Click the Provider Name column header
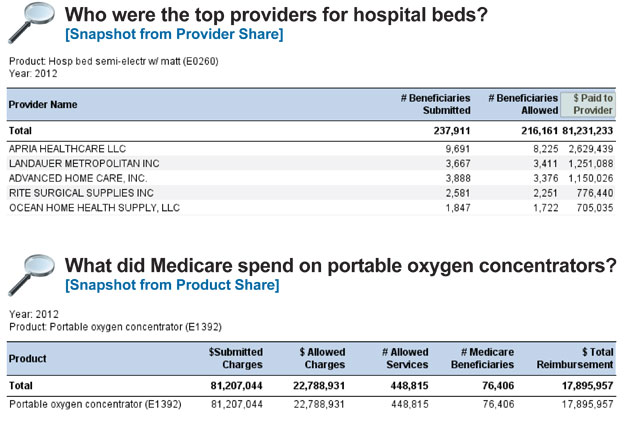Image resolution: width=640 pixels, height=432 pixels. click(x=43, y=105)
